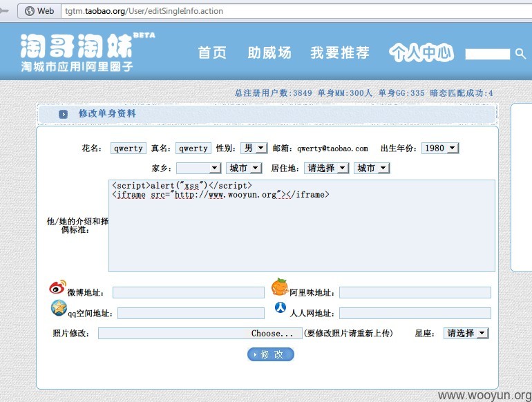Click the 阿里味地址 input field
This screenshot has width=532, height=402.
[x=415, y=292]
